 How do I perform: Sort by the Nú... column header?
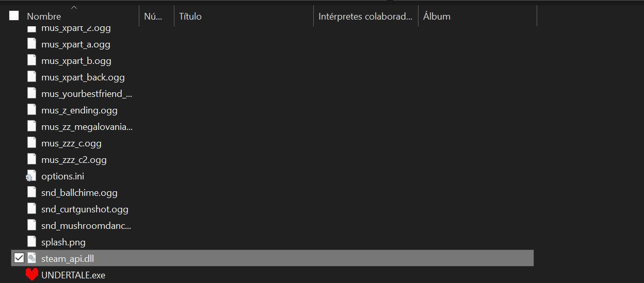[153, 16]
